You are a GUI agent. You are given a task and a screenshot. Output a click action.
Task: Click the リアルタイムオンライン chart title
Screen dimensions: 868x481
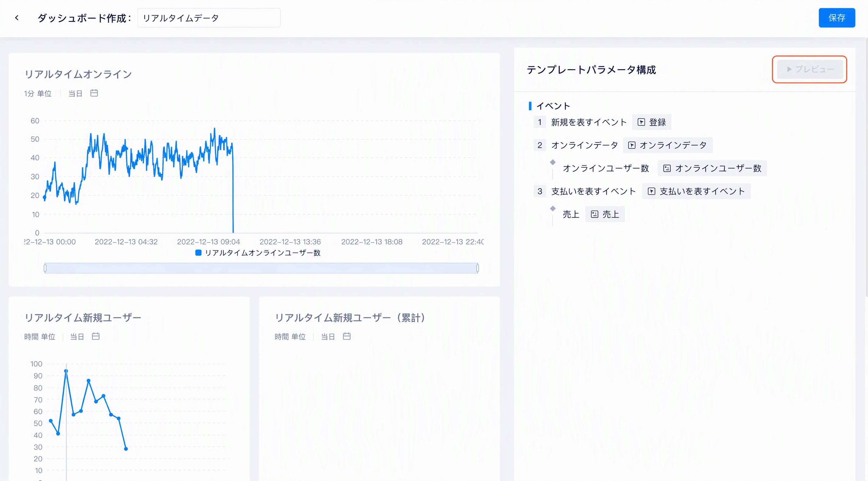coord(78,74)
